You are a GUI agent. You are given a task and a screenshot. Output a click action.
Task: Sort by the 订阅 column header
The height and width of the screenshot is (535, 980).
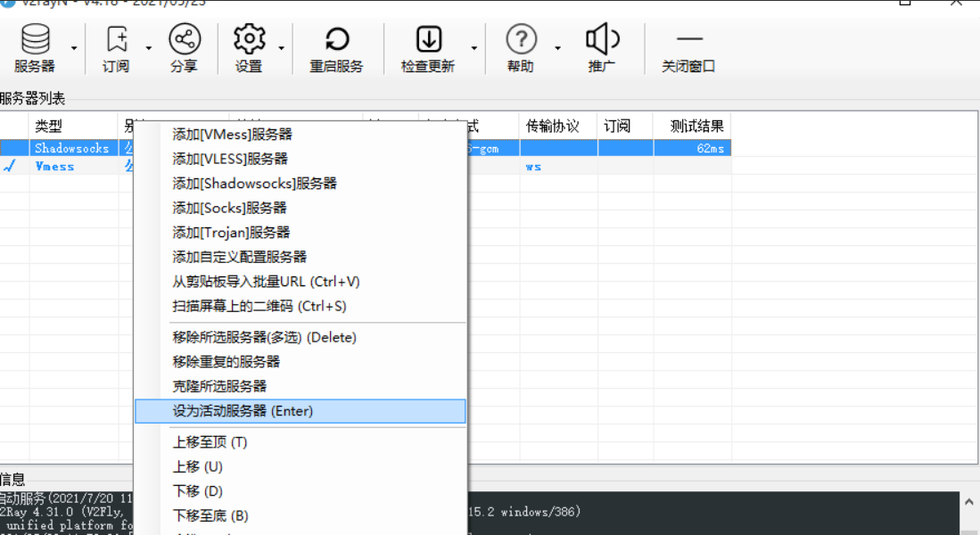[x=624, y=126]
